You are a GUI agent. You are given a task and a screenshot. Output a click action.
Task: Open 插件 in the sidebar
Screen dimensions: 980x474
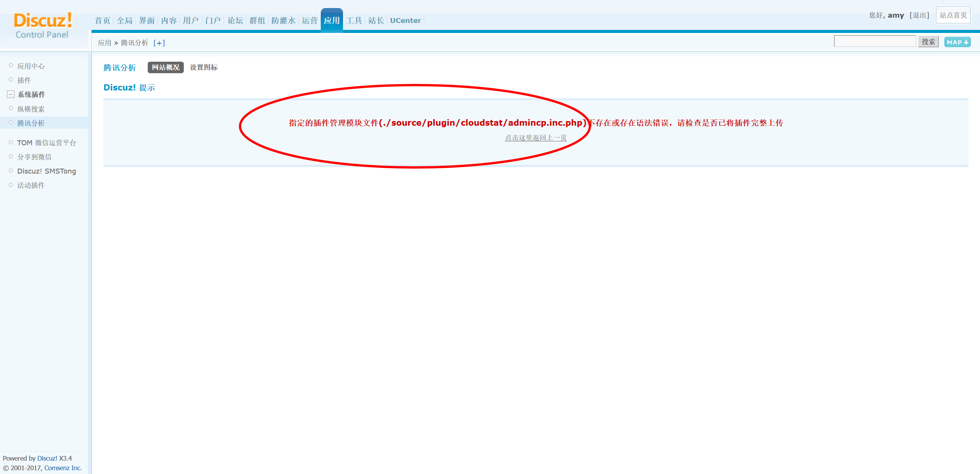click(24, 80)
